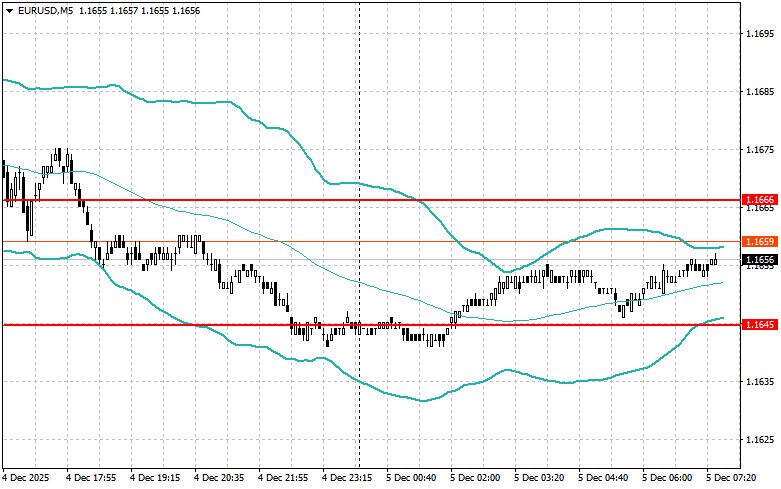Select the 5 Dec 03:20 time label

pos(539,478)
